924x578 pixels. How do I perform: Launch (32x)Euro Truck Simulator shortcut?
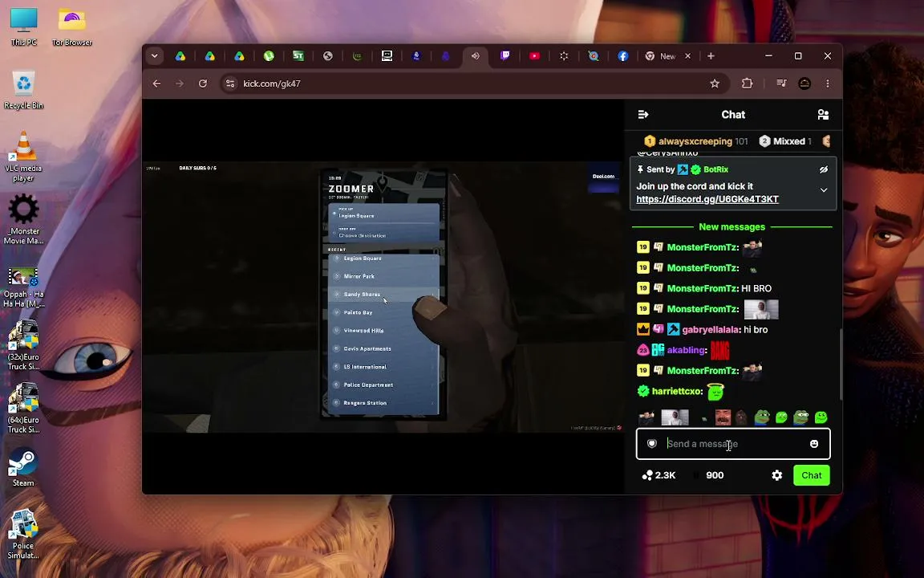tap(23, 346)
